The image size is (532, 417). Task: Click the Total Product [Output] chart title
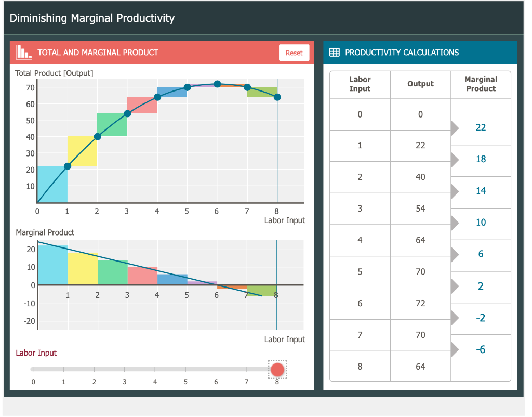click(54, 73)
